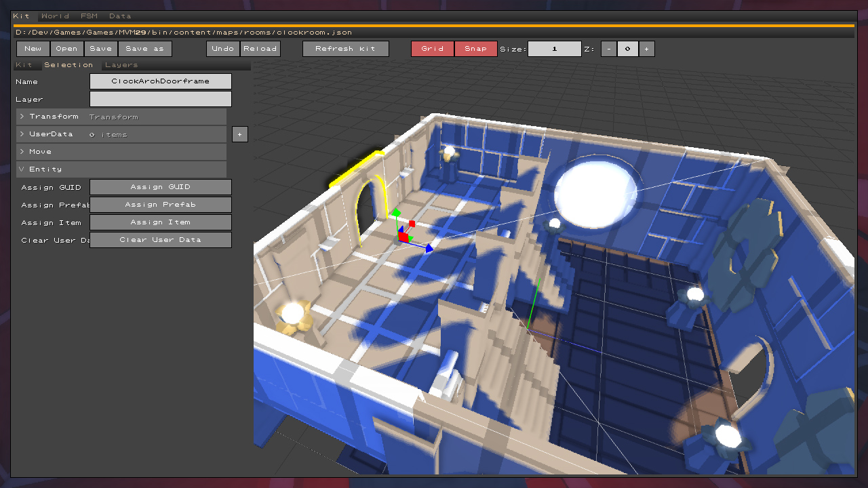Toggle the Grid button
The height and width of the screenshot is (488, 868).
pyautogui.click(x=432, y=49)
